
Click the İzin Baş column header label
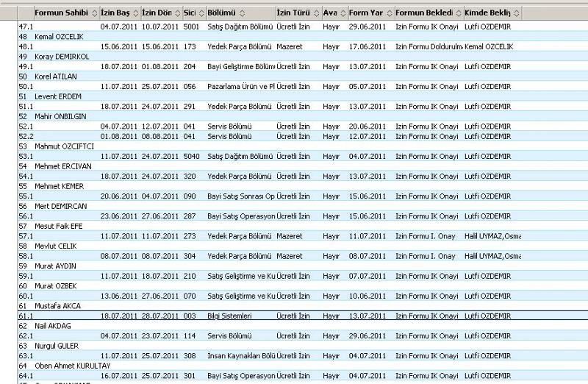pyautogui.click(x=115, y=13)
